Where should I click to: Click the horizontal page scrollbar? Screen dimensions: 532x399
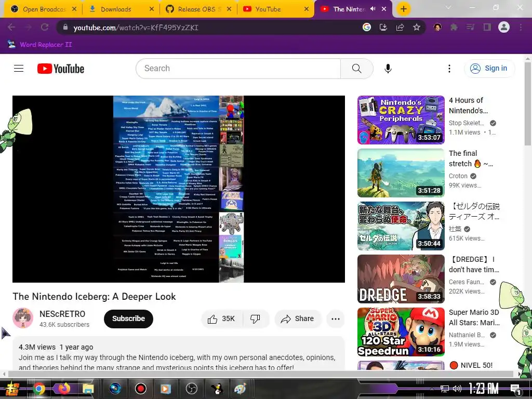(261, 374)
